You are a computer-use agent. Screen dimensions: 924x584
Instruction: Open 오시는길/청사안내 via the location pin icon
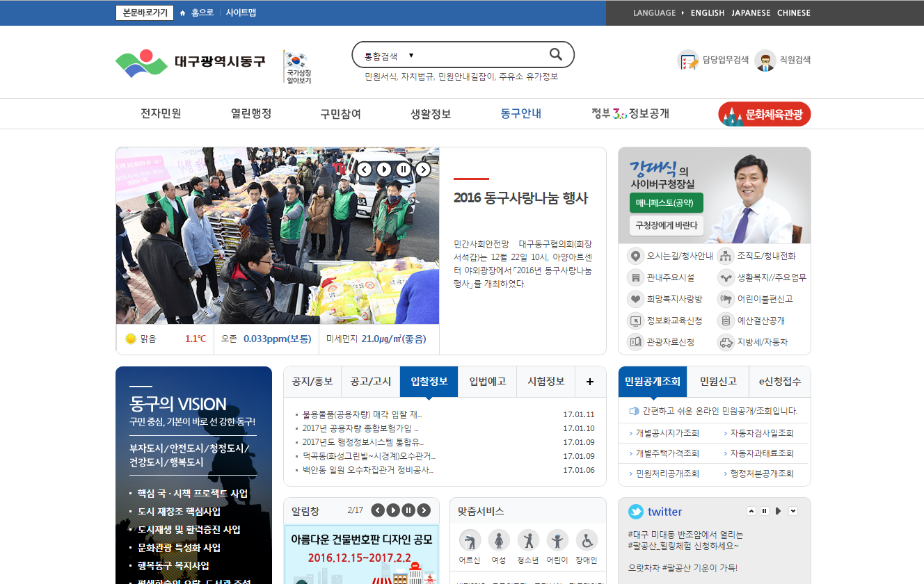(x=635, y=256)
